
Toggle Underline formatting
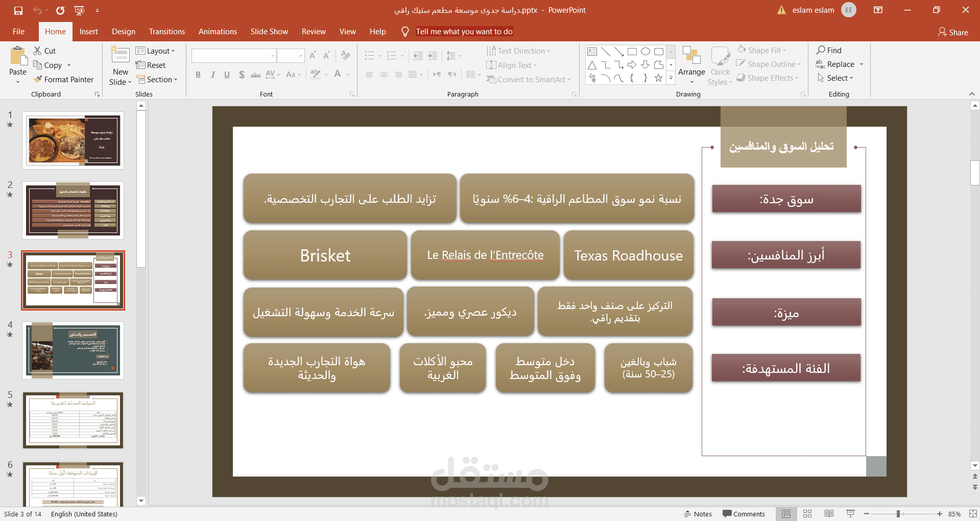pyautogui.click(x=227, y=75)
